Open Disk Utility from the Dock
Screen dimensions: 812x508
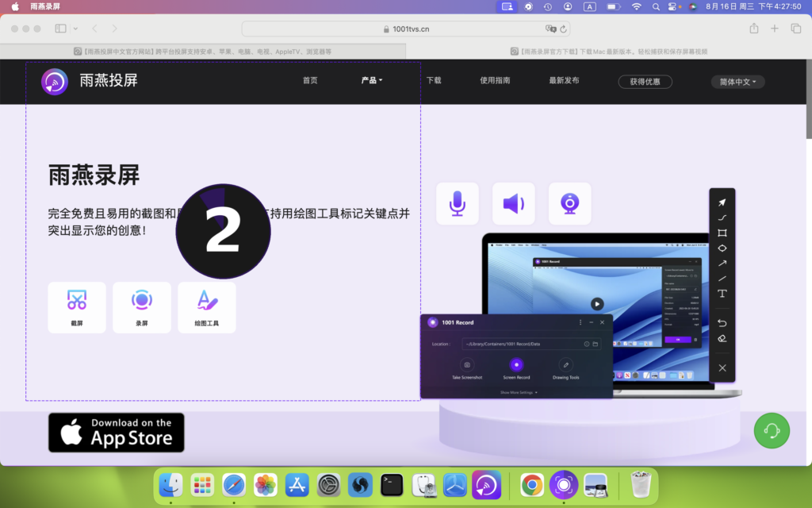423,485
